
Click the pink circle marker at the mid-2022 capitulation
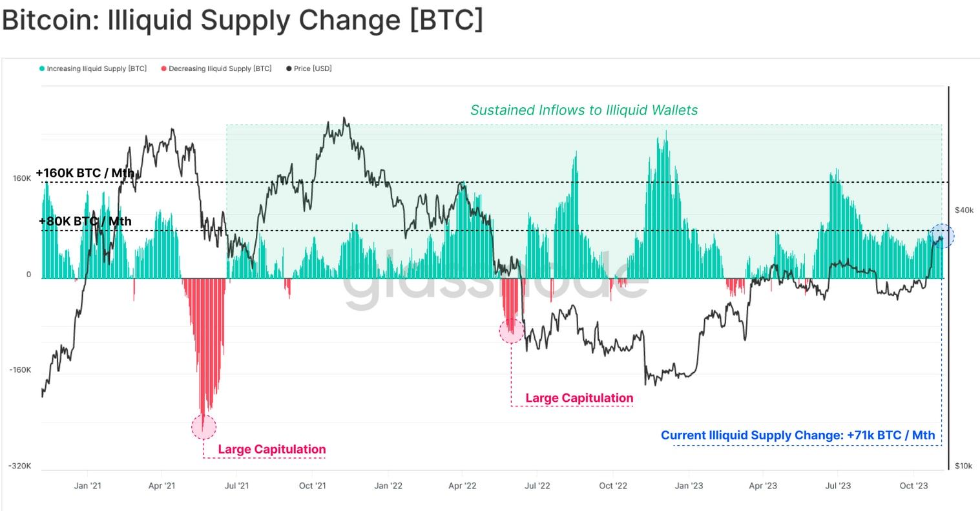[512, 331]
